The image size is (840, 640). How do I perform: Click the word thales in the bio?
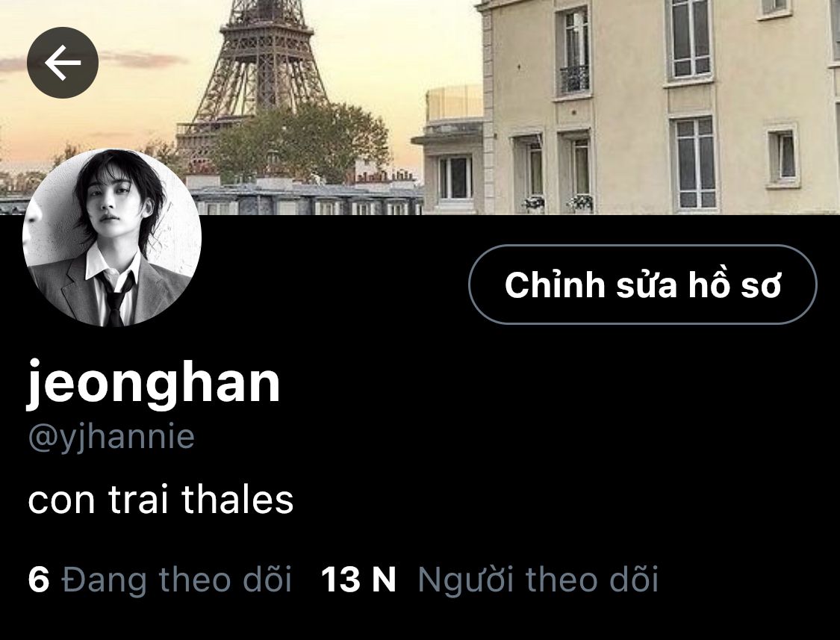237,500
